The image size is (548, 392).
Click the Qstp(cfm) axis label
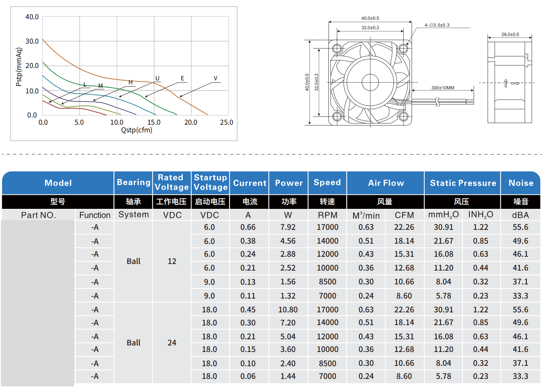click(x=136, y=130)
